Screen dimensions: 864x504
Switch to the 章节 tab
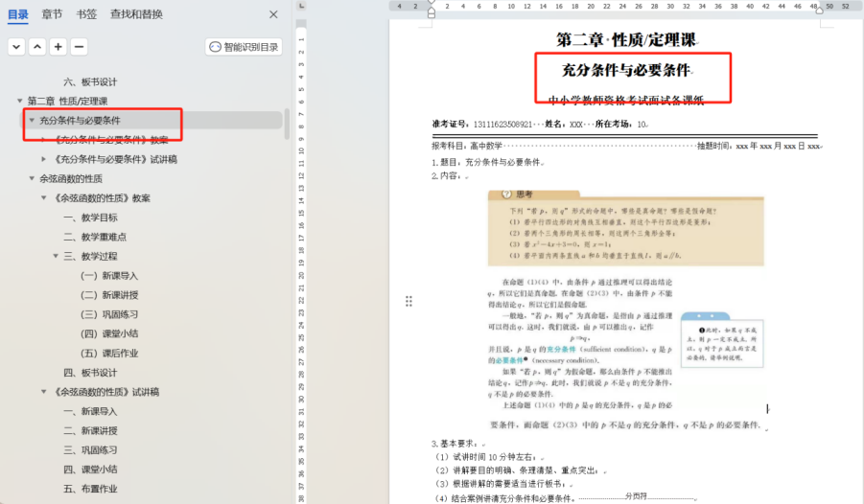pyautogui.click(x=52, y=14)
